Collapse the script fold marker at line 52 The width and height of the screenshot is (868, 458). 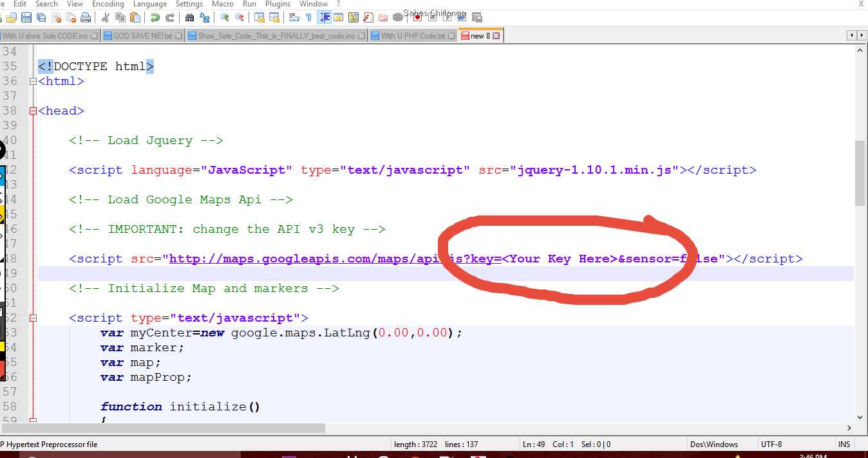coord(33,318)
